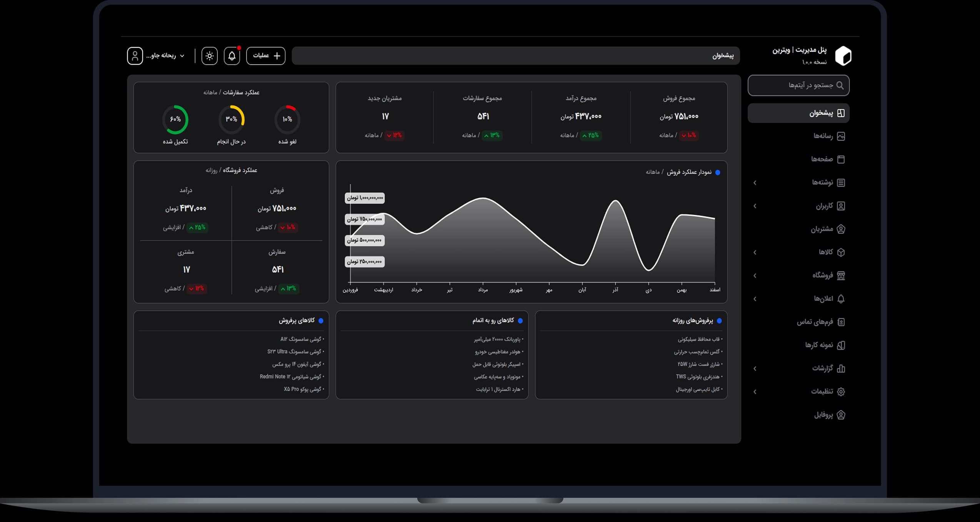Open the notifications bell in the header

click(232, 56)
